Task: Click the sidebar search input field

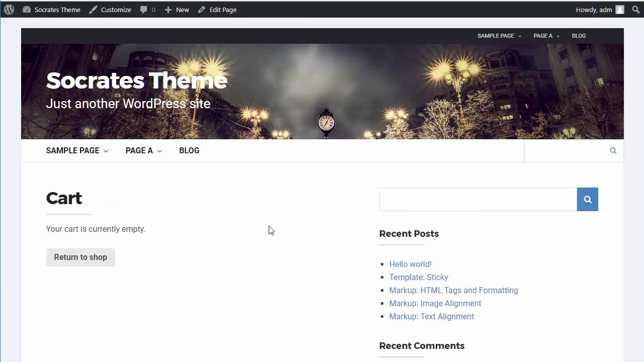Action: coord(478,199)
